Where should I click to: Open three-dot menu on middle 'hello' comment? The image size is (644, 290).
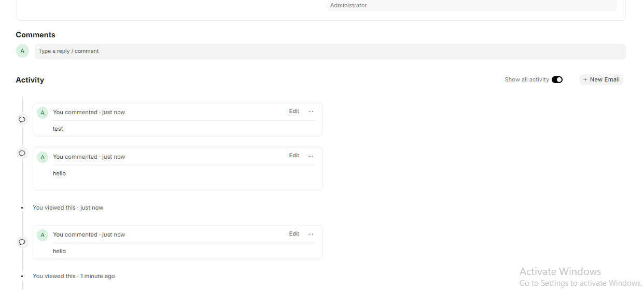click(311, 156)
